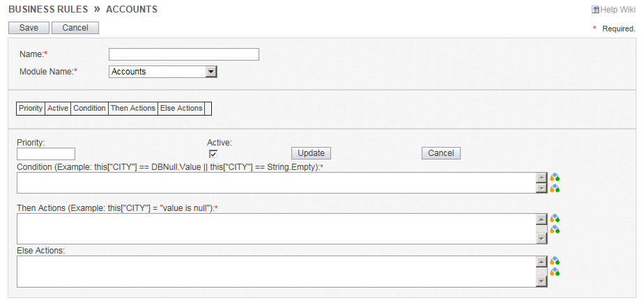644x305 pixels.
Task: Click lower icon beside Else Actions field
Action: pos(555,272)
